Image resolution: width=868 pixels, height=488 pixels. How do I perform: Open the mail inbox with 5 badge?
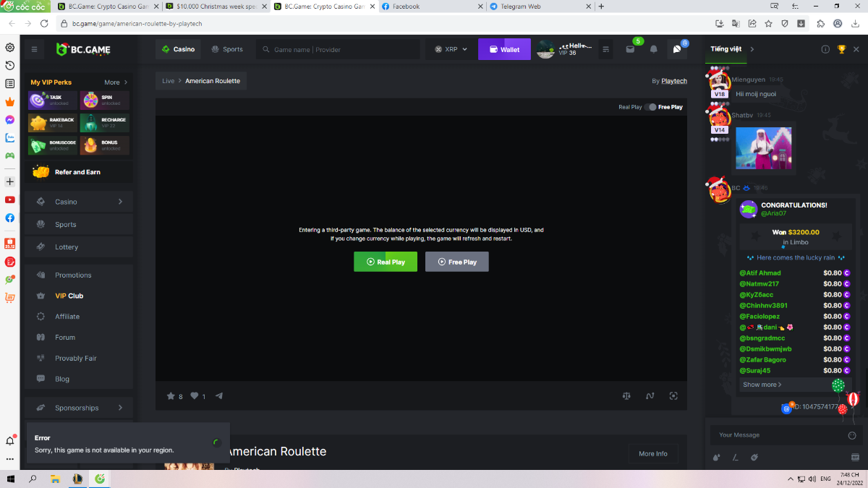pos(630,50)
